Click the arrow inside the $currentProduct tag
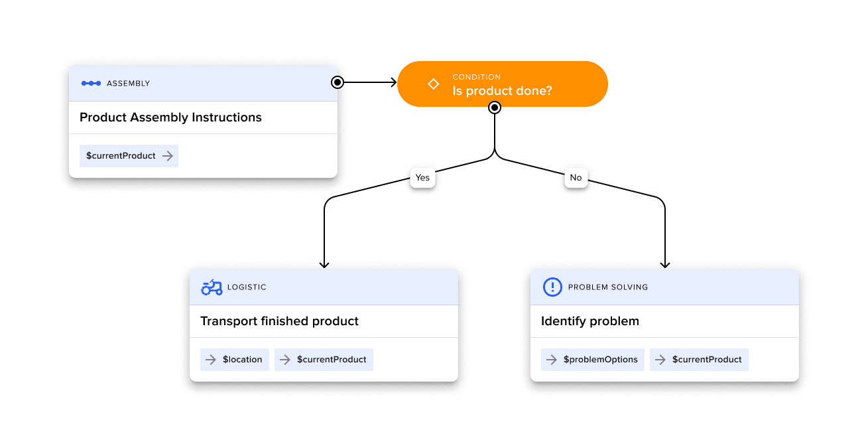Image resolution: width=868 pixels, height=442 pixels. point(167,155)
